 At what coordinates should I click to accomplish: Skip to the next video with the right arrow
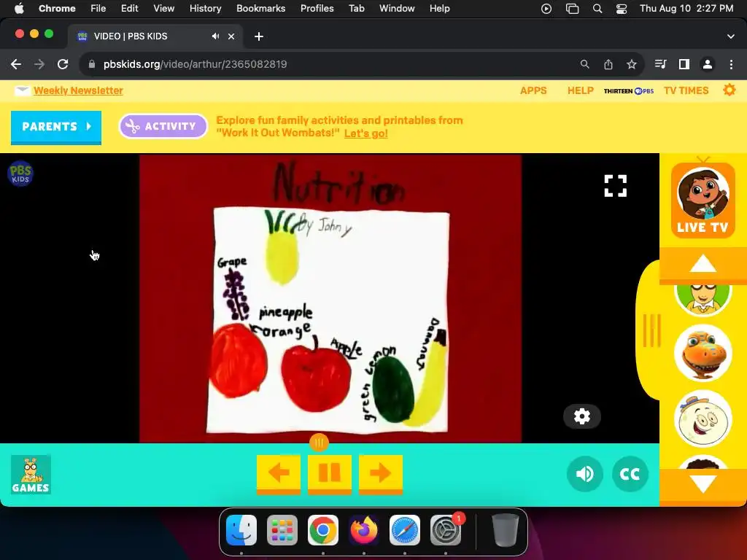pyautogui.click(x=381, y=473)
